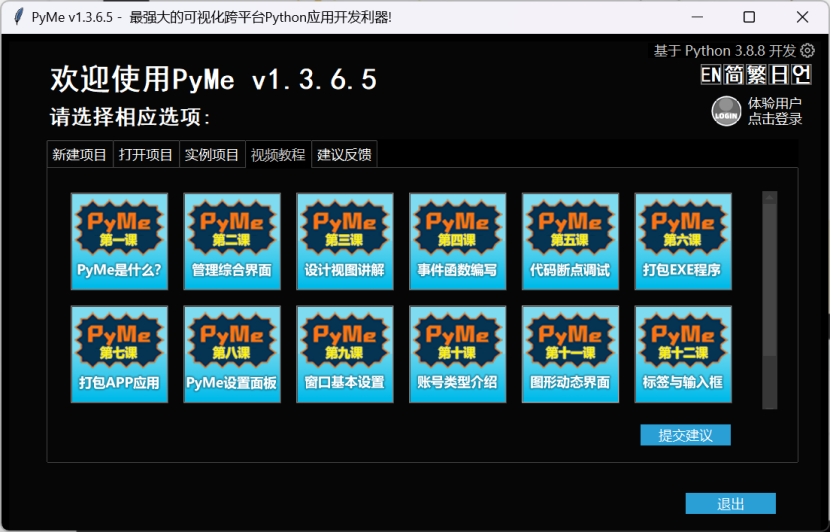Open settings via gear icon
Screen dimensions: 831x532
tap(807, 50)
